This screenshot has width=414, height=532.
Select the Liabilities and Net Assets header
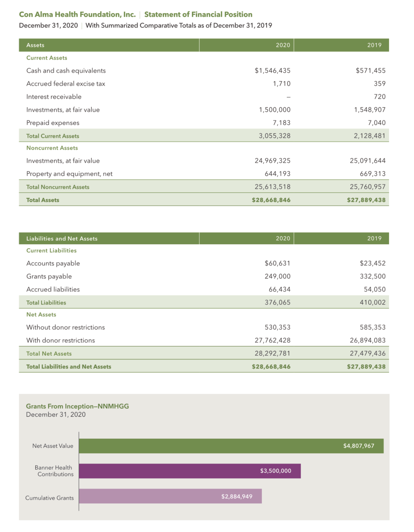pyautogui.click(x=62, y=238)
